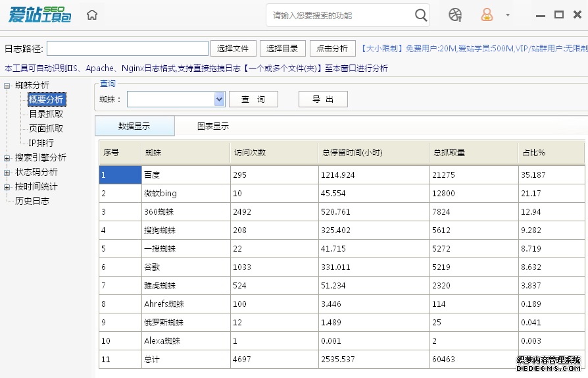Click the 大小限制 notice text
588x378 pixels.
[x=474, y=49]
